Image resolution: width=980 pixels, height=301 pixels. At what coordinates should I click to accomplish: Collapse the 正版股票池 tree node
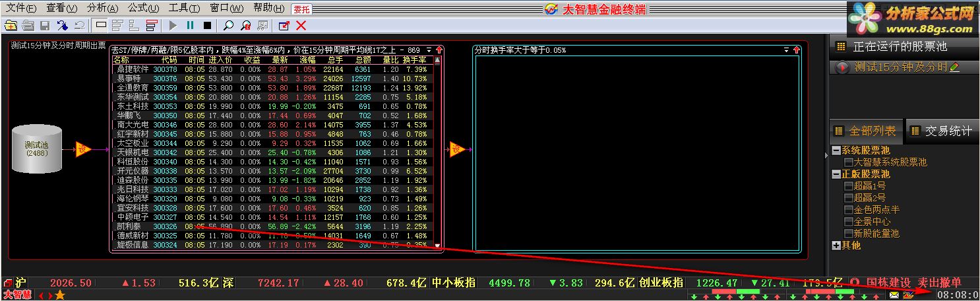point(836,174)
